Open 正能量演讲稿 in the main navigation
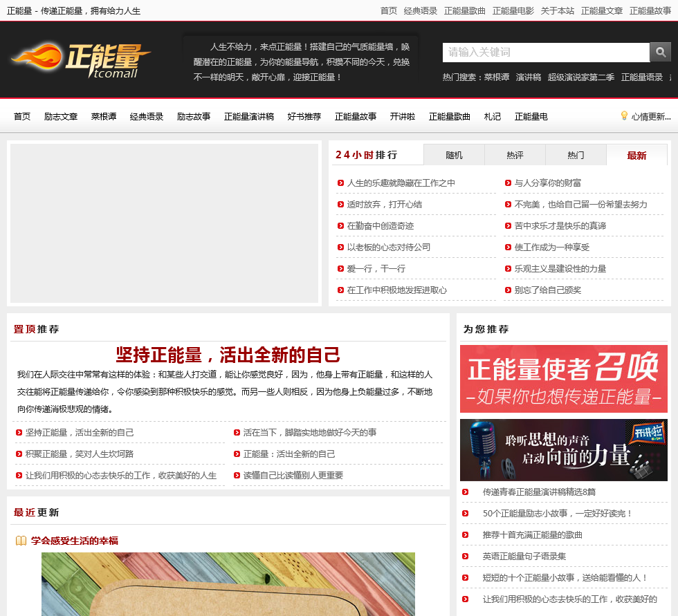 (249, 117)
